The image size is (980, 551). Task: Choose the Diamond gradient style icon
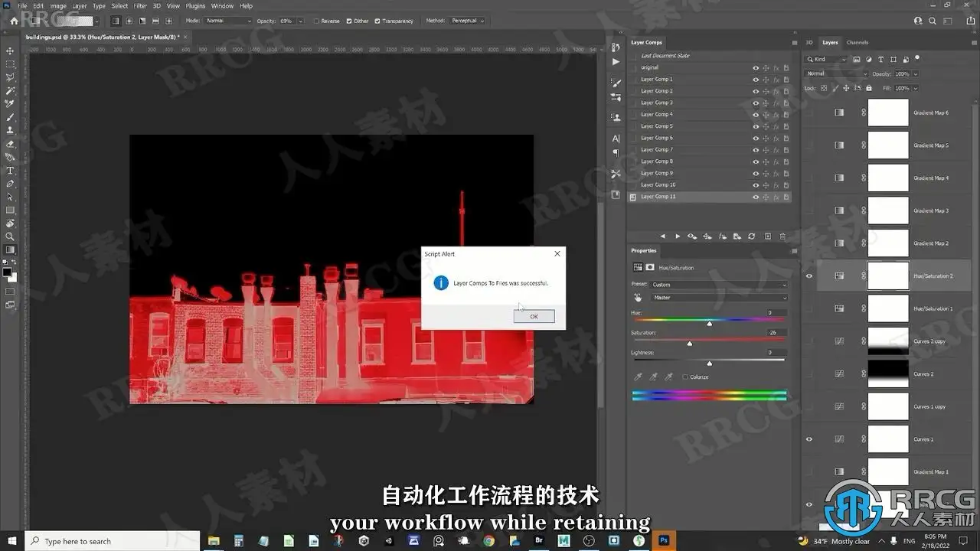[168, 21]
